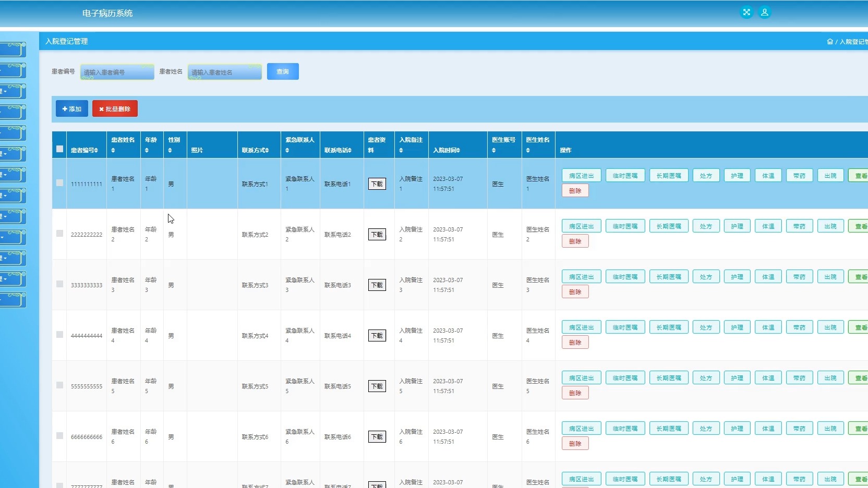Image resolution: width=868 pixels, height=488 pixels.
Task: Click the 患者编号 search input field
Action: pyautogui.click(x=117, y=72)
